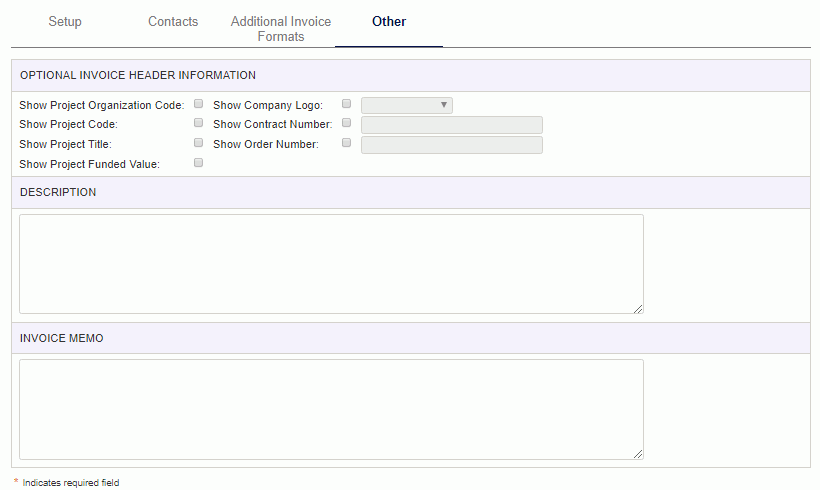Click the Company Logo dropdown arrow
The width and height of the screenshot is (820, 490).
point(443,105)
